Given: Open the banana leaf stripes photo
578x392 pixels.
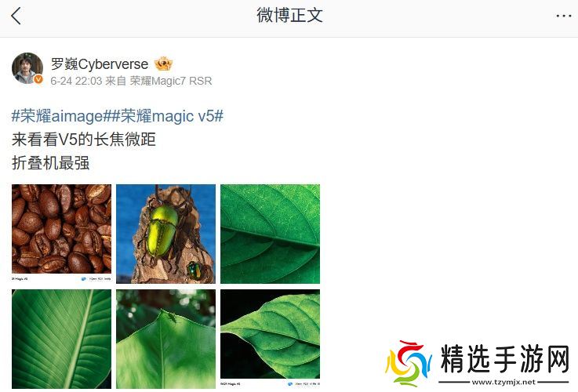Looking at the screenshot, I should 61,339.
